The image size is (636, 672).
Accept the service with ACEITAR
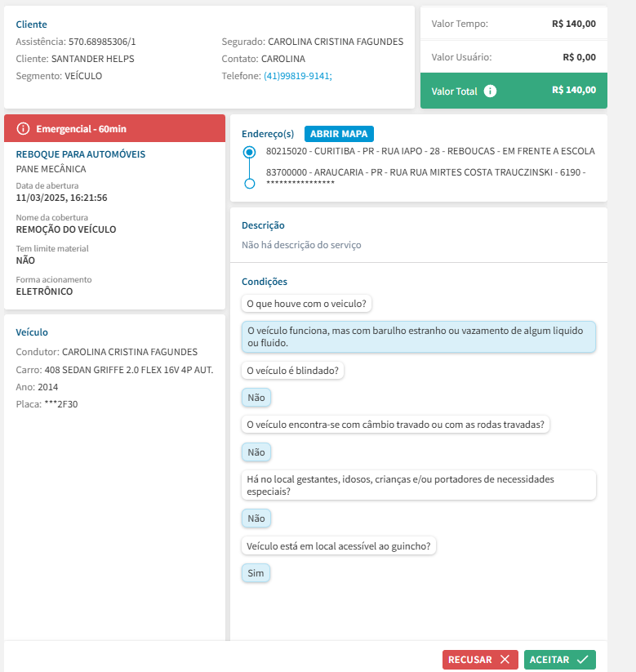559,660
